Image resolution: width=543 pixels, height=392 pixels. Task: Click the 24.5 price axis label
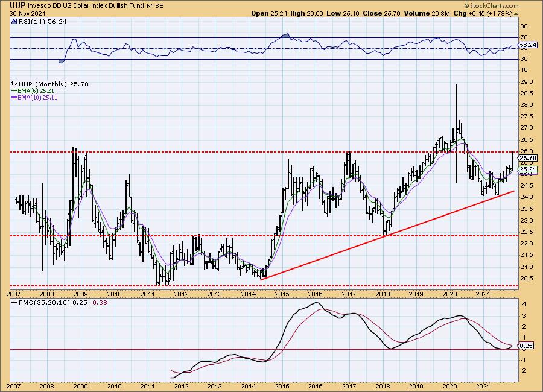coord(526,186)
